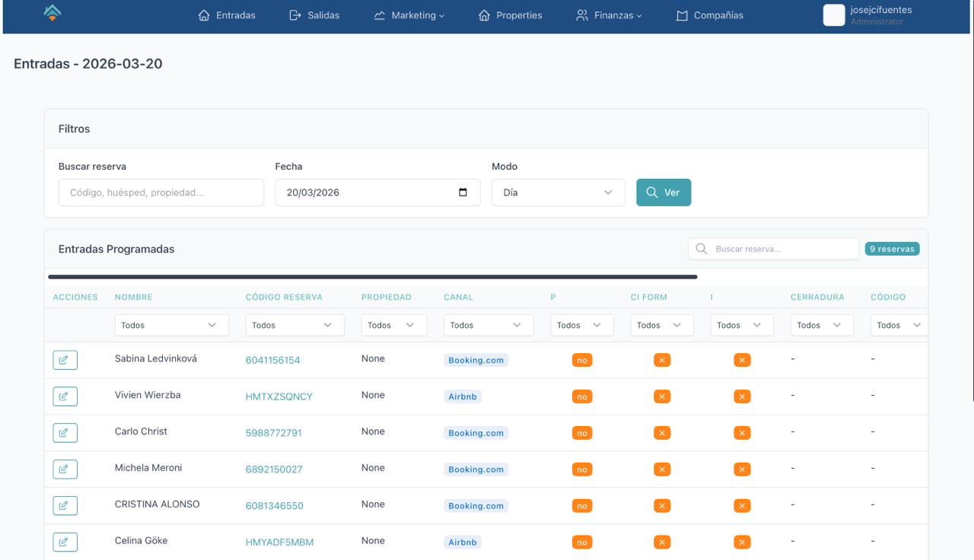Open Properties in the navbar
This screenshot has width=974, height=560.
coord(511,15)
